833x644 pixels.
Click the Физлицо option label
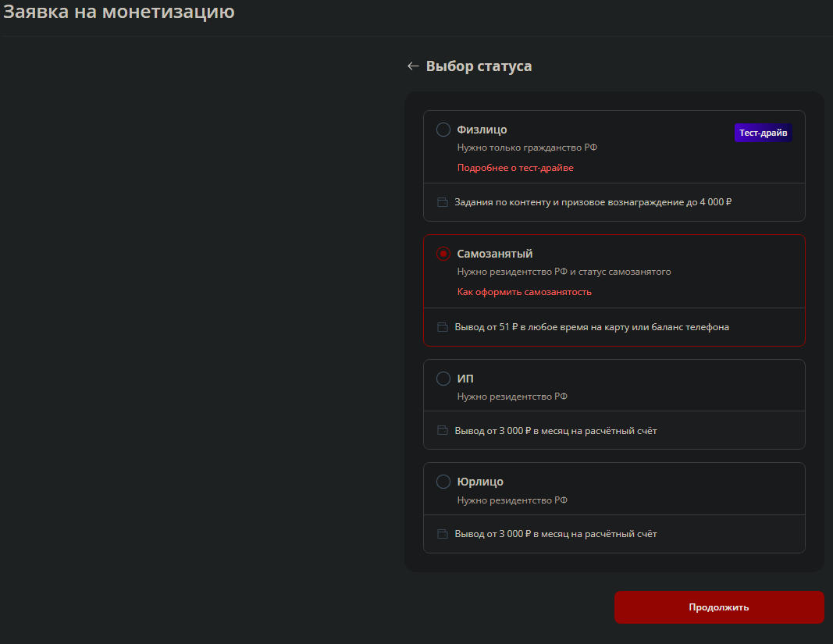pos(482,130)
